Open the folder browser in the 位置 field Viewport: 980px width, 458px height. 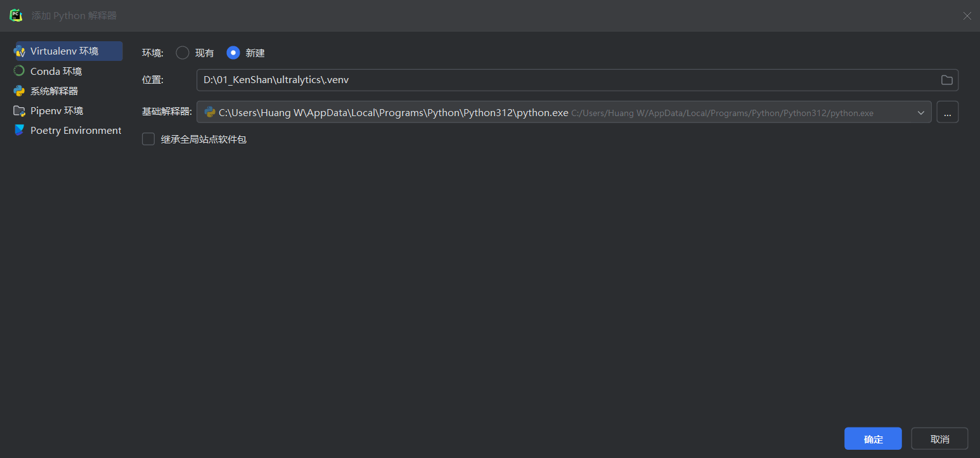coord(946,80)
